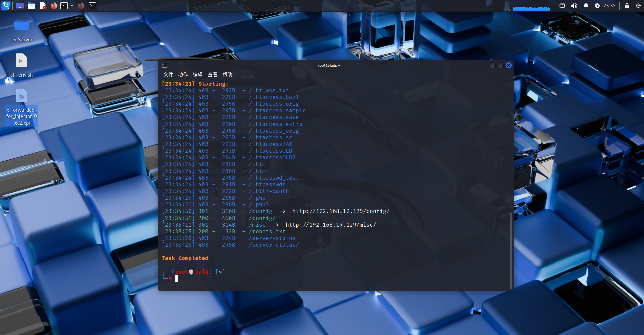The image size is (644, 335).
Task: Open the wired network connection indicator
Action: pos(562,6)
